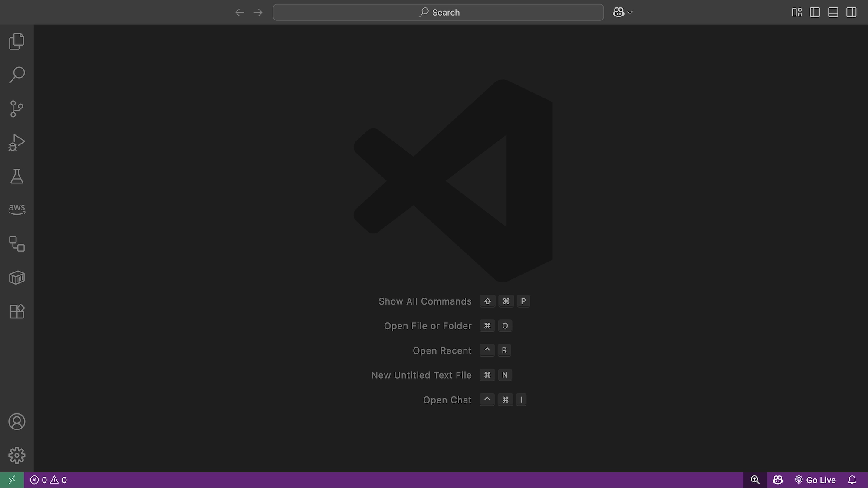The image size is (868, 488).
Task: Click the errors and warnings indicator
Action: pos(48,480)
